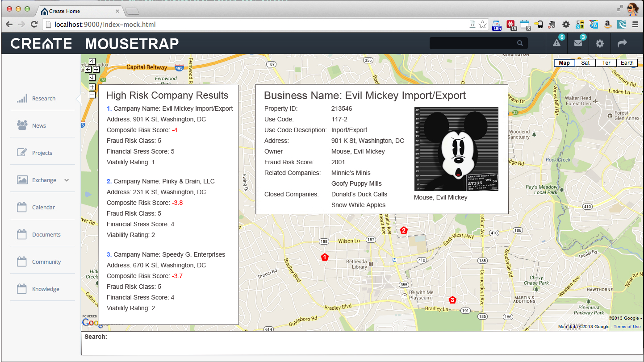Open the LastPass extension with badge 19
644x362 pixels.
click(511, 25)
